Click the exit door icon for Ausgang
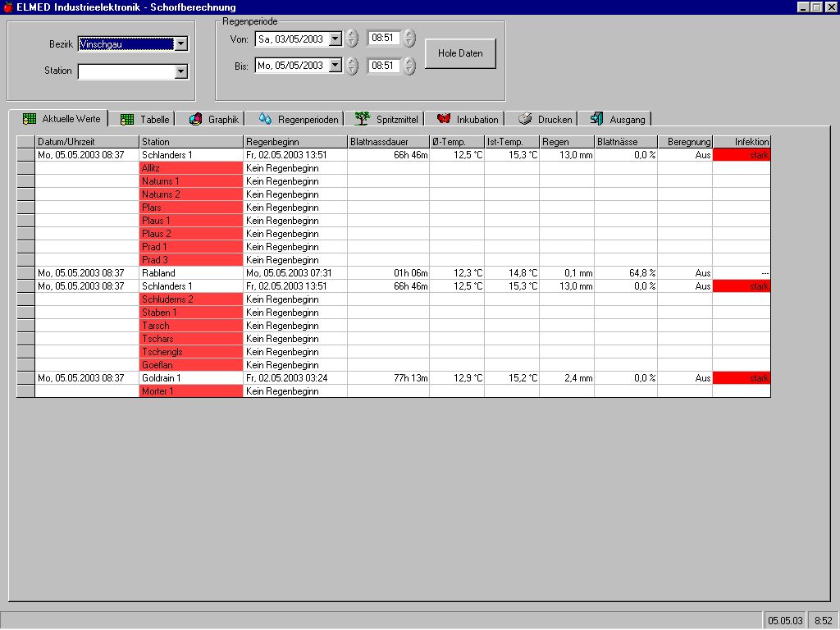The height and width of the screenshot is (630, 840). click(596, 120)
